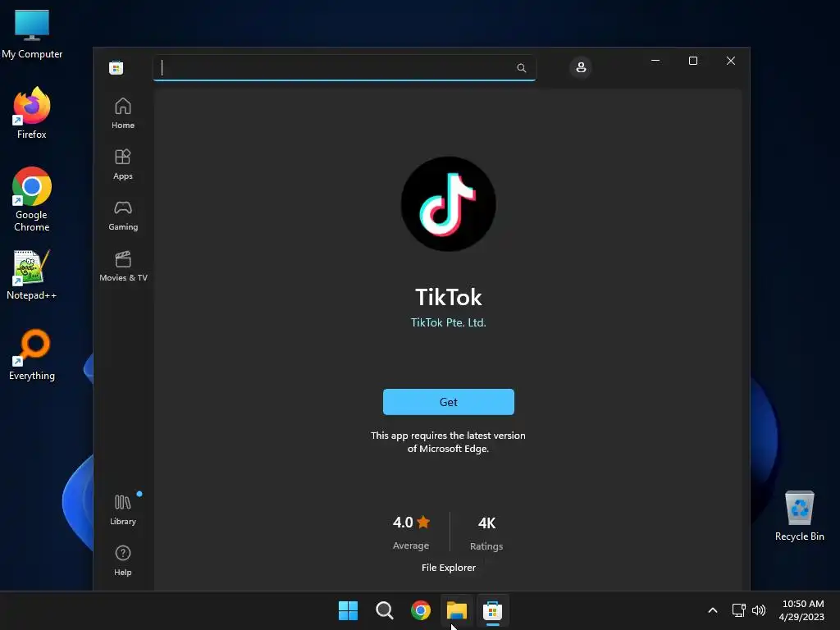Click the search magnifier icon in Store

(521, 68)
